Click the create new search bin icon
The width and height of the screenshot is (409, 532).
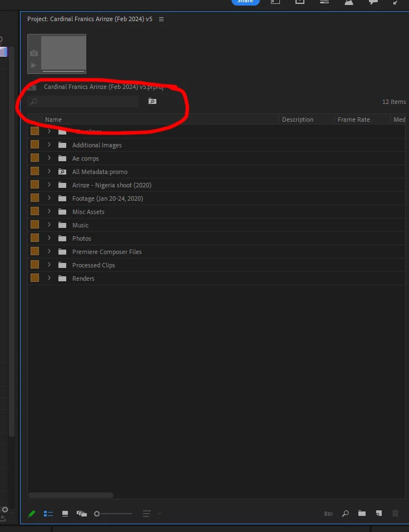pyautogui.click(x=152, y=101)
